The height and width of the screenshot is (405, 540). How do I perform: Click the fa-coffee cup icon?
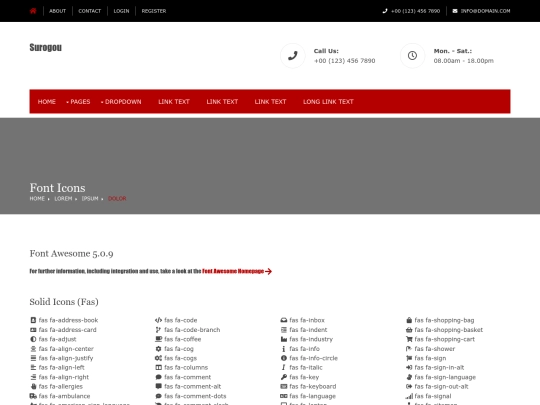click(x=158, y=339)
